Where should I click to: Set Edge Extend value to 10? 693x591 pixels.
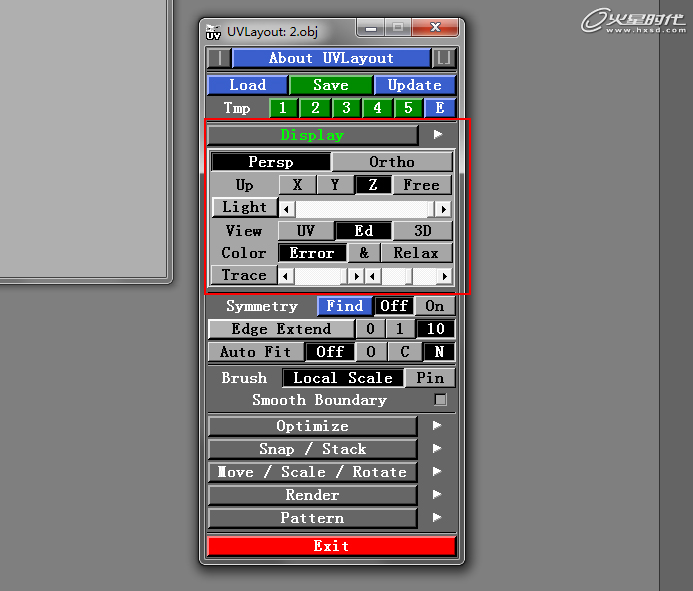tap(439, 329)
